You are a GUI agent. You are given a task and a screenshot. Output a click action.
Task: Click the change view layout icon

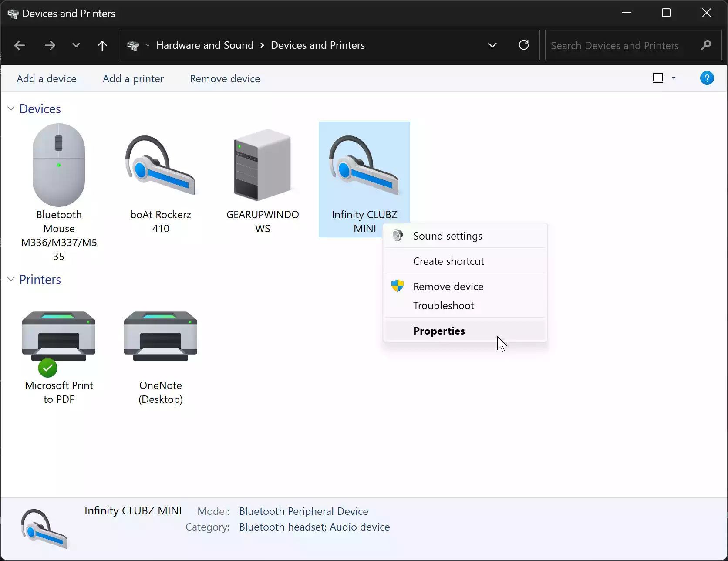[x=658, y=78]
